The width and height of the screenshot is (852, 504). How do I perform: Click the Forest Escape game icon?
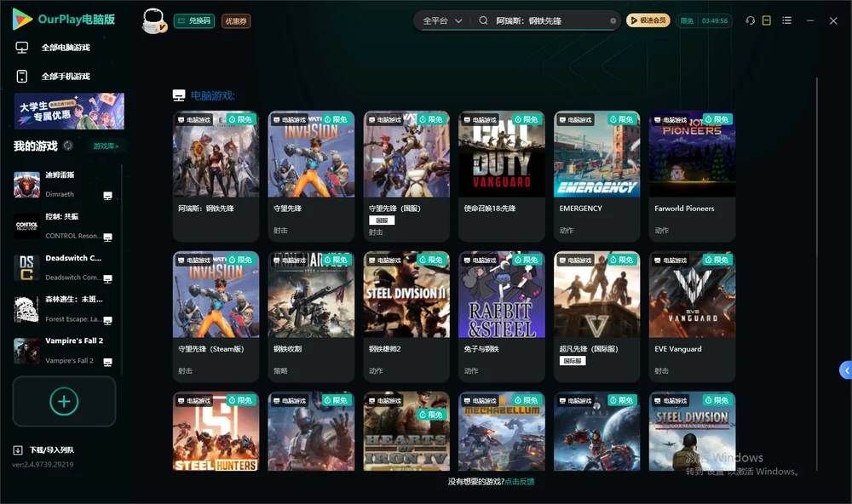(26, 309)
